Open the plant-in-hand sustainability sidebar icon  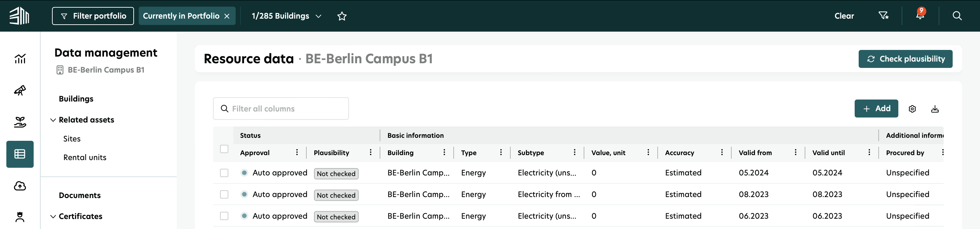20,122
